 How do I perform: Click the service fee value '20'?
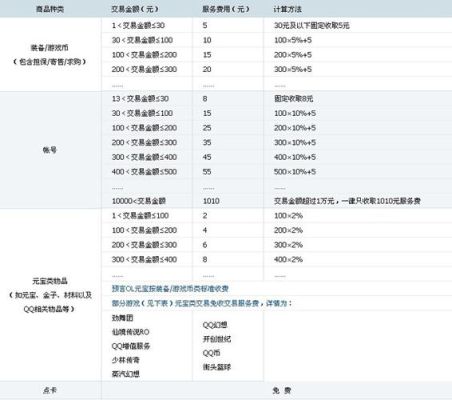click(207, 69)
